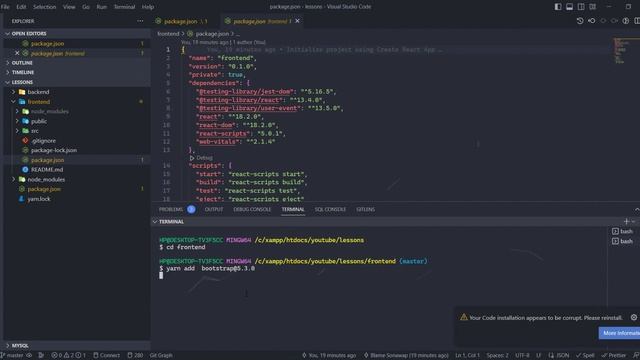Toggle bottom panel layout icon
The width and height of the screenshot is (640, 360).
tap(569, 7)
